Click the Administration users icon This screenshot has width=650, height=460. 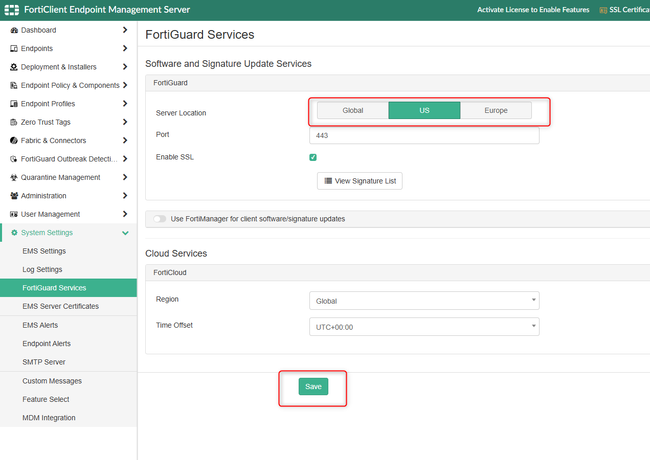pos(14,196)
